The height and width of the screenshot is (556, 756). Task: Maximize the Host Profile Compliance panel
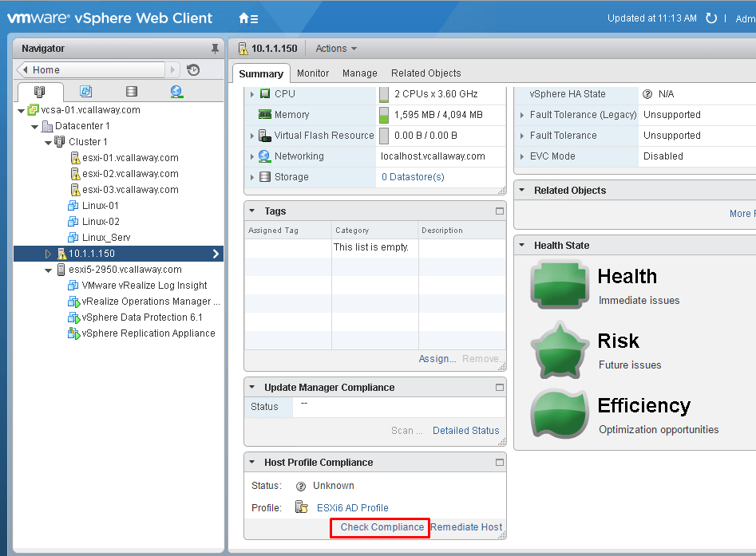tap(500, 463)
